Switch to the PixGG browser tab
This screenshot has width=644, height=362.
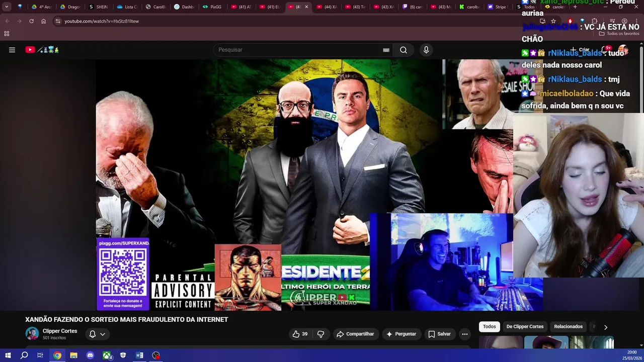[x=212, y=7]
